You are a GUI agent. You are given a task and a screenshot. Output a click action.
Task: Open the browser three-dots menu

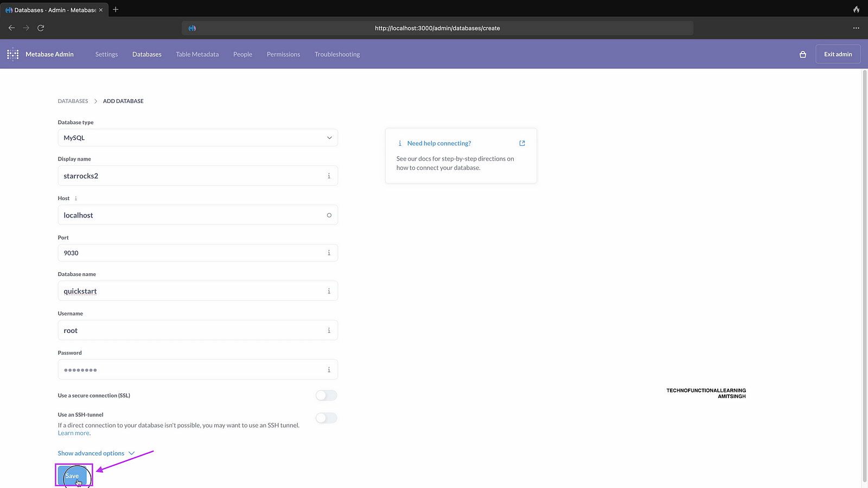click(x=856, y=28)
